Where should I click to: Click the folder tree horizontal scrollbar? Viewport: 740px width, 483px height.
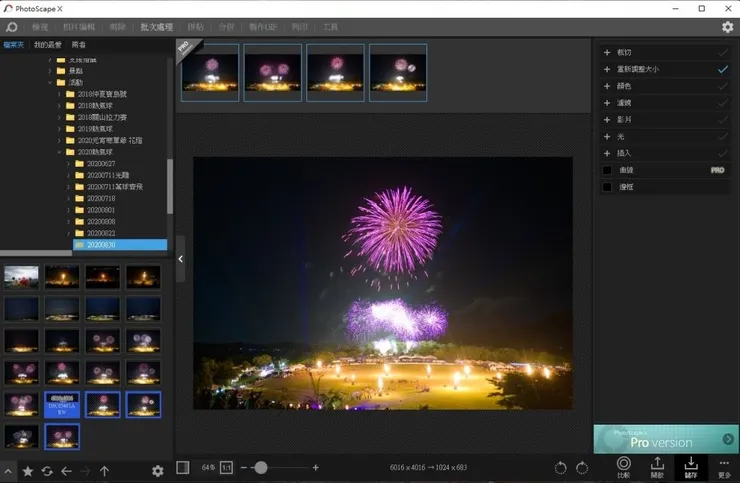36,253
